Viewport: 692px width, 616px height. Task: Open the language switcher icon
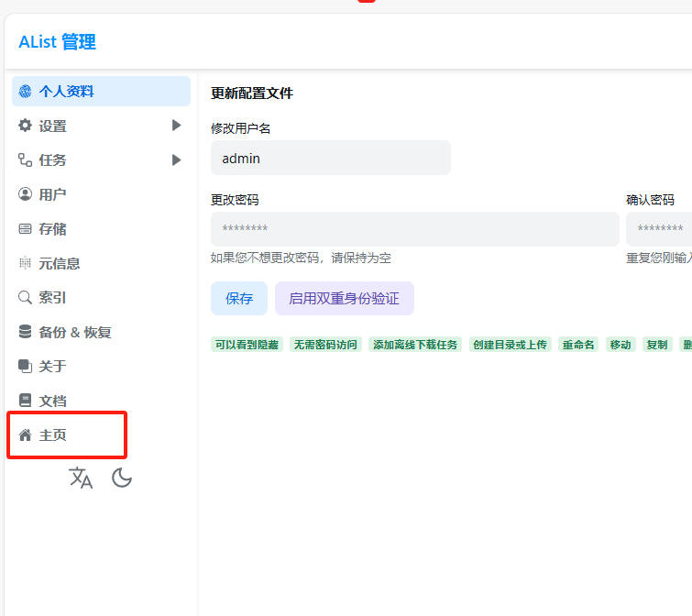pyautogui.click(x=81, y=478)
